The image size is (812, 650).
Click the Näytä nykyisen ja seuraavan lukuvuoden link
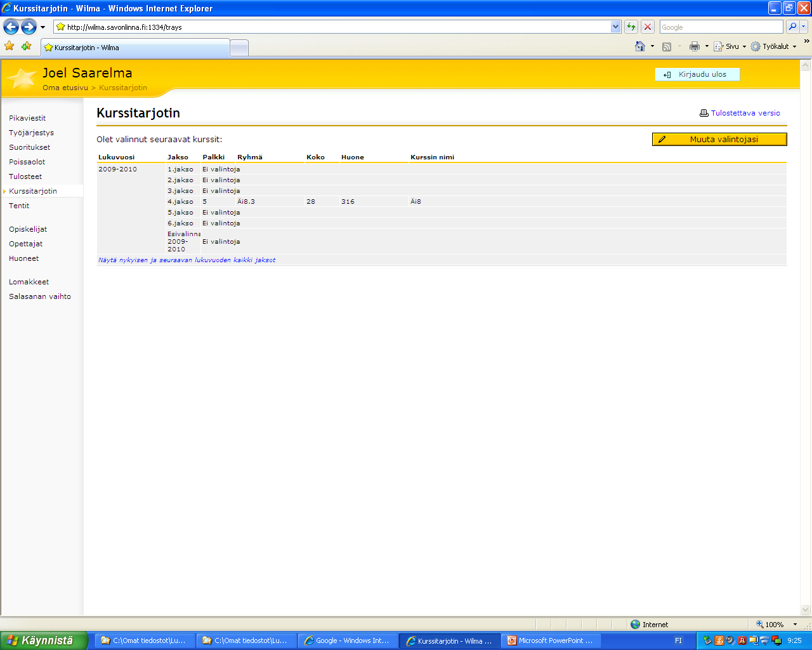coord(187,260)
